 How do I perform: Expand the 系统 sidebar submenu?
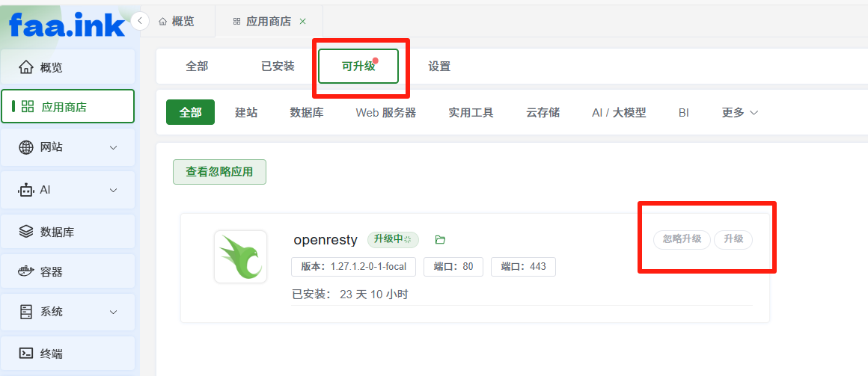(67, 312)
